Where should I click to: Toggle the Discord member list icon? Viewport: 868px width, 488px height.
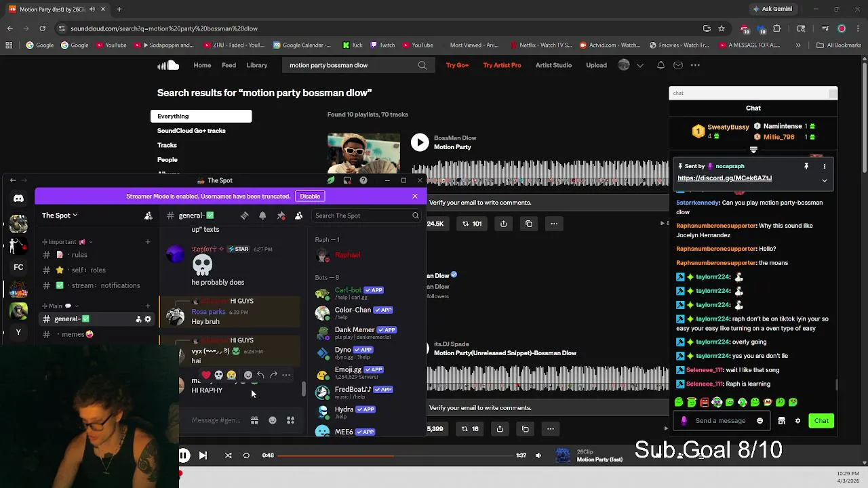click(298, 216)
